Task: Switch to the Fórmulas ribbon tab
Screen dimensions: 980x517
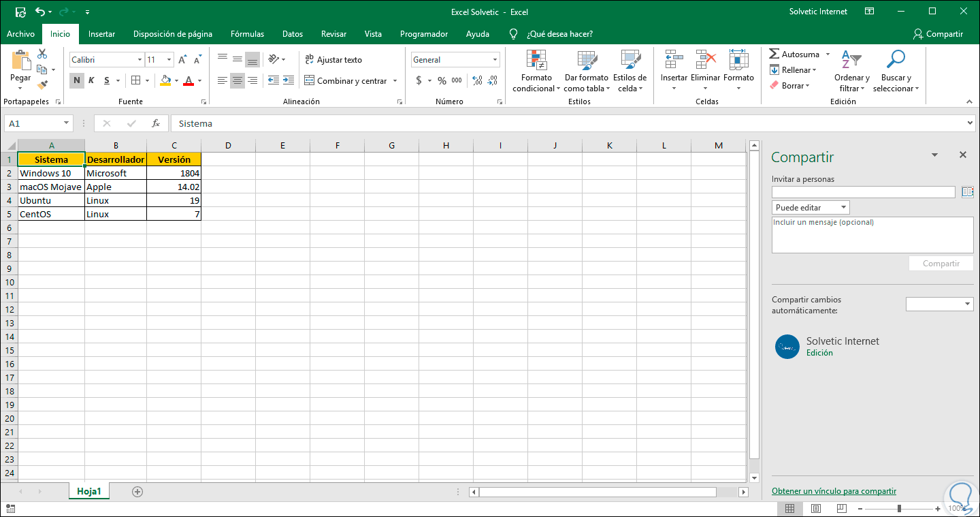Action: [248, 34]
